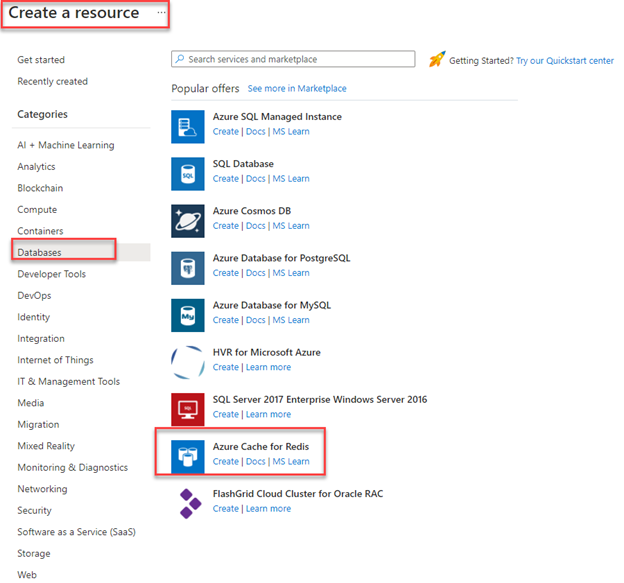Click the Azure Cache for Redis icon
624x583 pixels.
(188, 454)
